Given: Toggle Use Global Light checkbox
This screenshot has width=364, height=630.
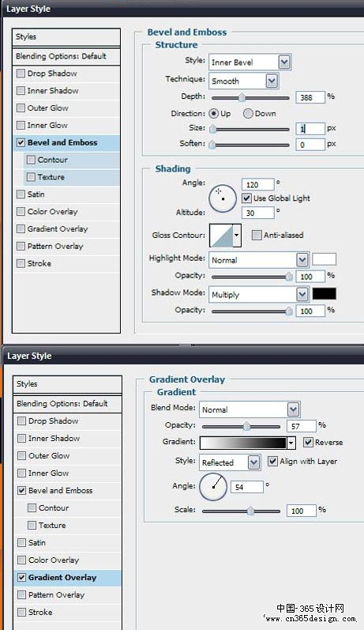Looking at the screenshot, I should 246,198.
